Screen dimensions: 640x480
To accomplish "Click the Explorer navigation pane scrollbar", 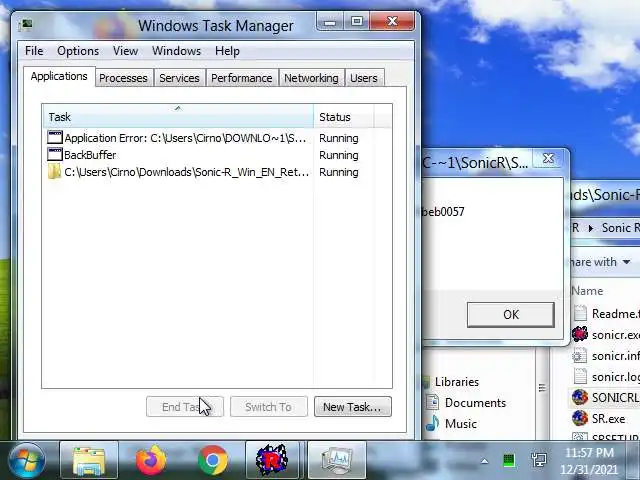I will (x=542, y=388).
